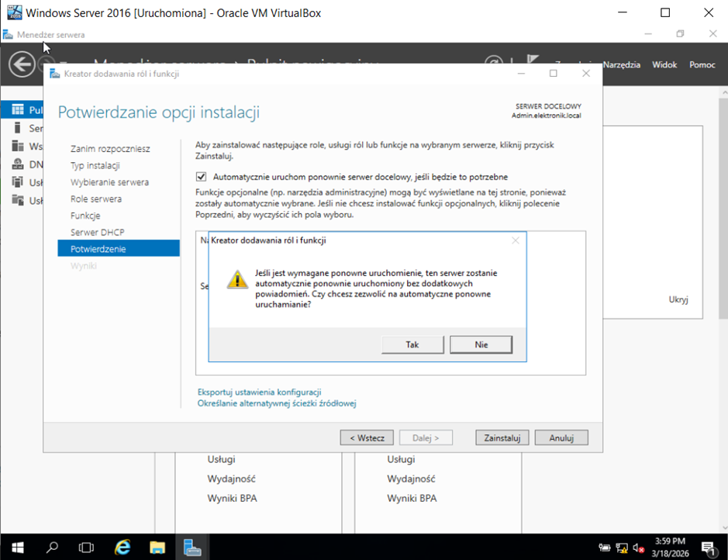728x560 pixels.
Task: Toggle automatic server restart checkbox
Action: pos(202,177)
